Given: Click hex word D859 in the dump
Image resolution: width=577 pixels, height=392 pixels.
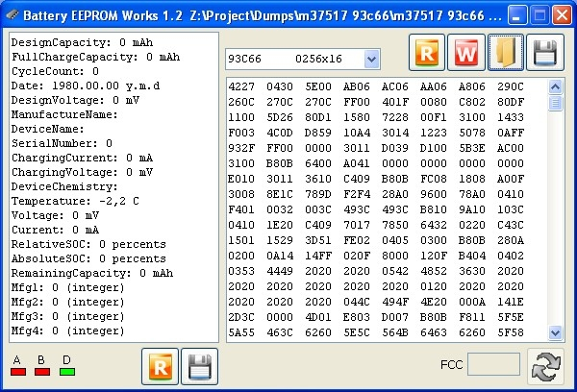Looking at the screenshot, I should (x=318, y=134).
